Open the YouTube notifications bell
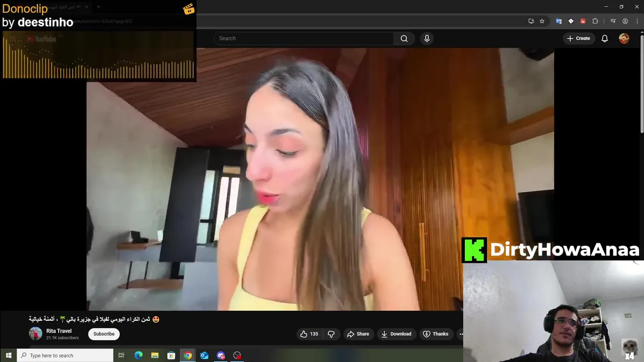The image size is (644, 362). point(605,38)
